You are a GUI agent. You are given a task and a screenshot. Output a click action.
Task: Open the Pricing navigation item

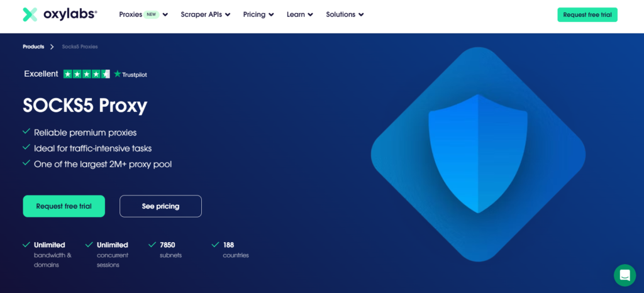(254, 14)
